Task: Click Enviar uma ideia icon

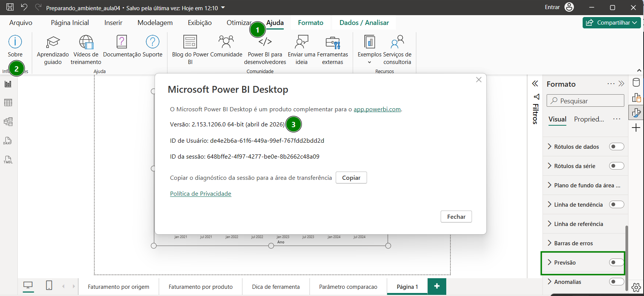Action: point(302,42)
